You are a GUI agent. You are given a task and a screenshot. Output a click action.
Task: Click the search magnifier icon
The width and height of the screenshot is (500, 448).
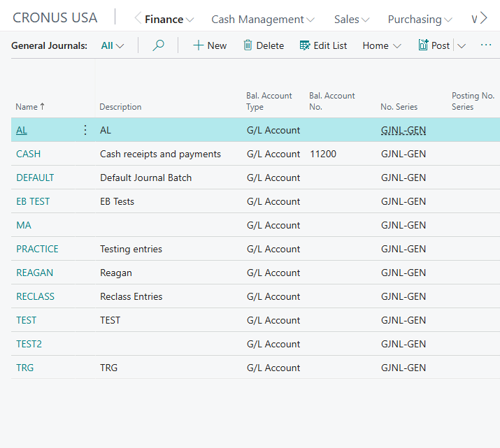click(x=158, y=45)
